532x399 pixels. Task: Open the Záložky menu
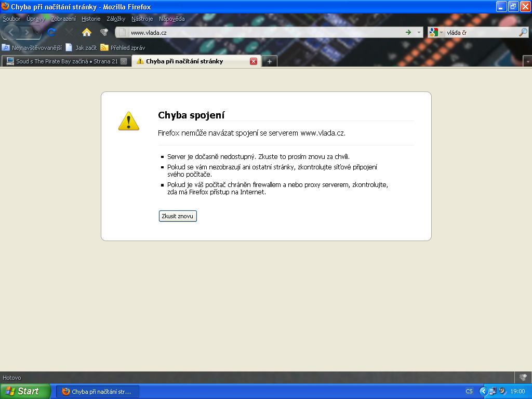[x=116, y=19]
